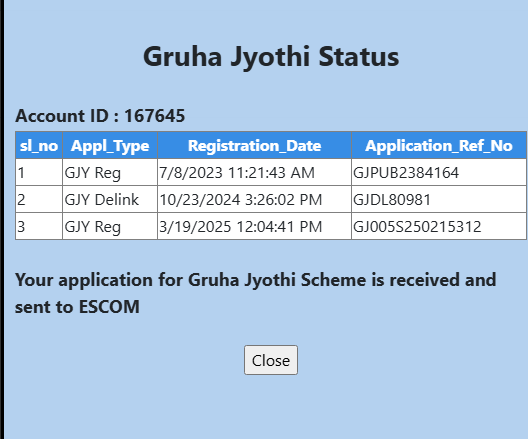Click the serial number 1 cell
The image size is (528, 439).
click(39, 172)
